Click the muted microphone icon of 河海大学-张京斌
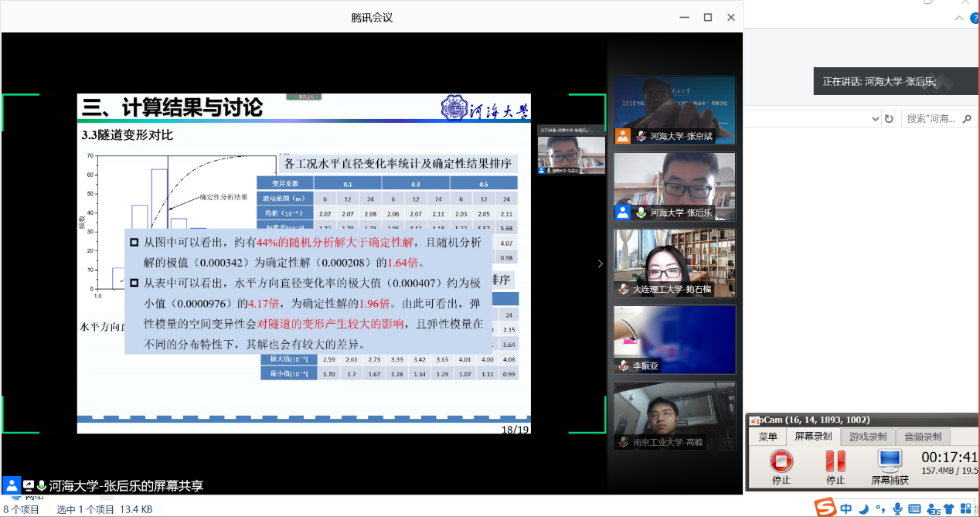Image resolution: width=980 pixels, height=517 pixels. 641,136
